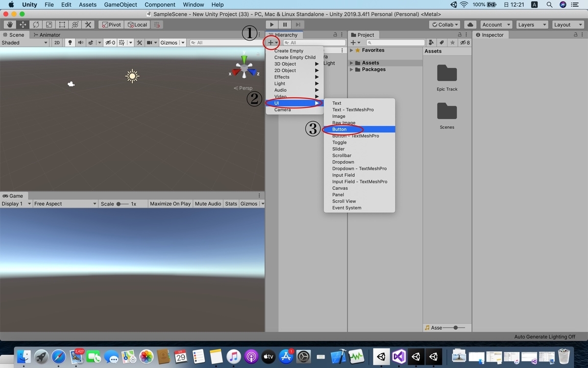Toggle scene lighting bulb icon
This screenshot has width=588, height=368.
pyautogui.click(x=70, y=43)
